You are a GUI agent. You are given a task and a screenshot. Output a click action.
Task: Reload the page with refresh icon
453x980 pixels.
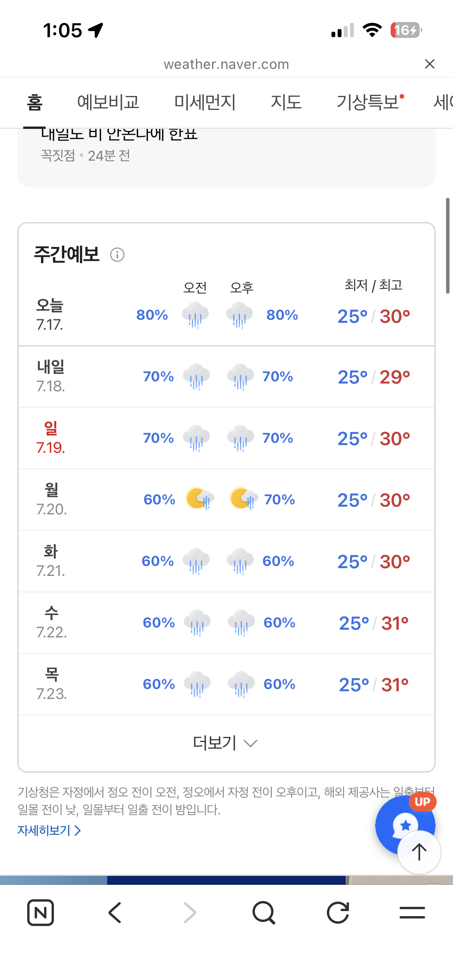pos(338,912)
